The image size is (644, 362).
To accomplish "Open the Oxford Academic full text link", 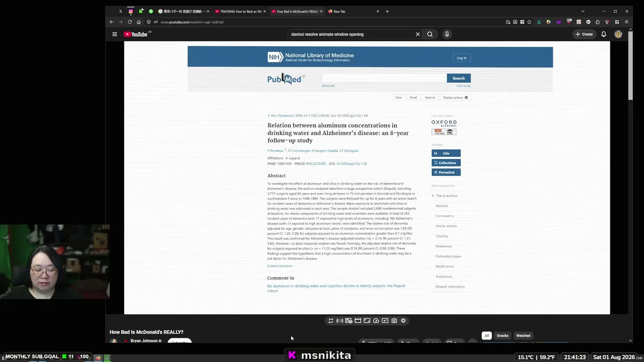I will pos(444,123).
